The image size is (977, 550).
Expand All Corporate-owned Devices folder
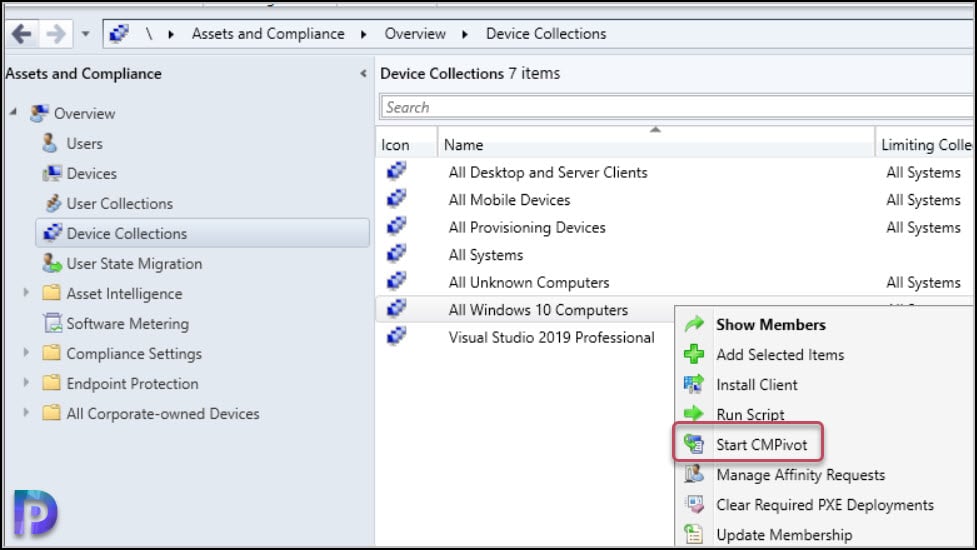pos(26,412)
